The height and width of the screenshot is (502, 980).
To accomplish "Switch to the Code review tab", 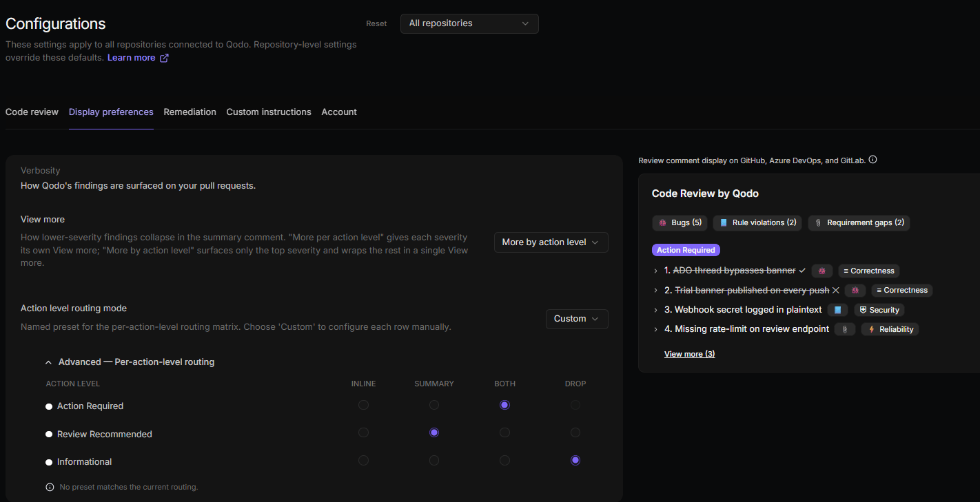I will pos(32,112).
